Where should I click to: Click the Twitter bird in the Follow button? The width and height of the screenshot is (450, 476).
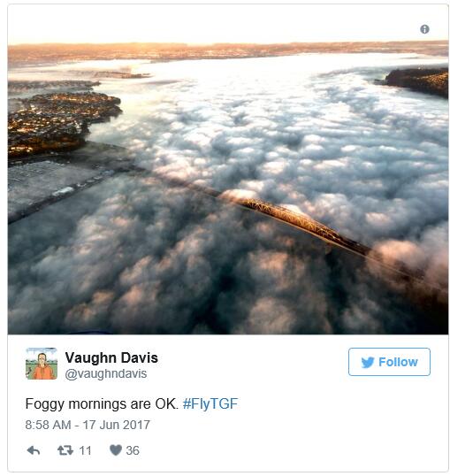pyautogui.click(x=368, y=362)
